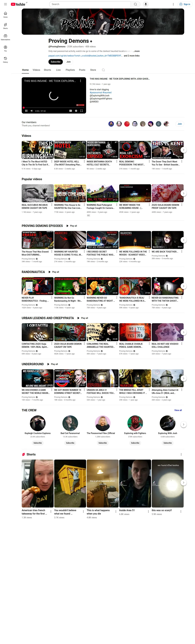Go to Home in sidebar

click(5, 15)
